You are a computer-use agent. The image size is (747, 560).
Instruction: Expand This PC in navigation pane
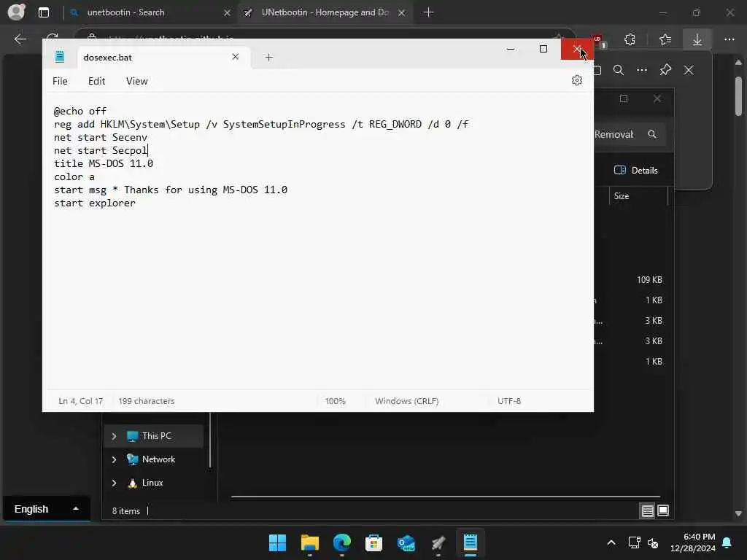click(114, 436)
